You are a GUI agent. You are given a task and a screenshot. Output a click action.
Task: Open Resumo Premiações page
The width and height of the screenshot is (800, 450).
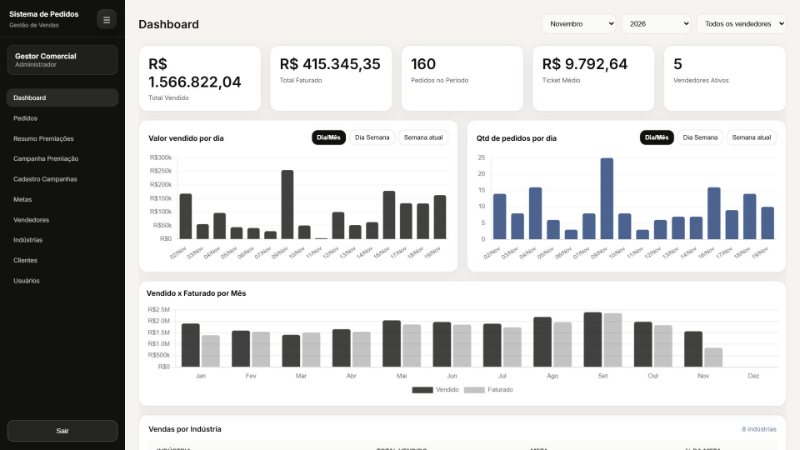[62, 138]
